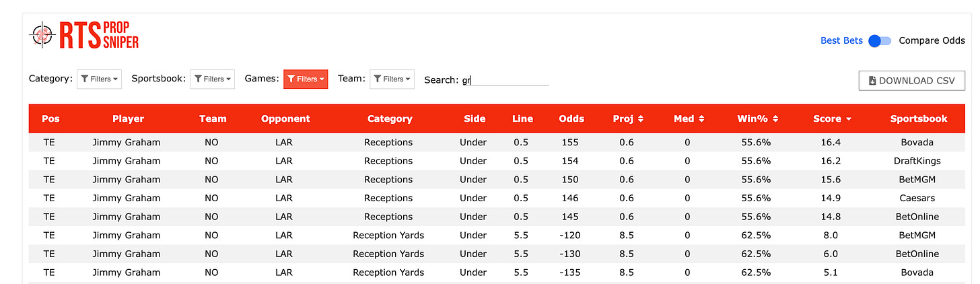Image resolution: width=980 pixels, height=284 pixels.
Task: Click the odds value 155
Action: (569, 143)
